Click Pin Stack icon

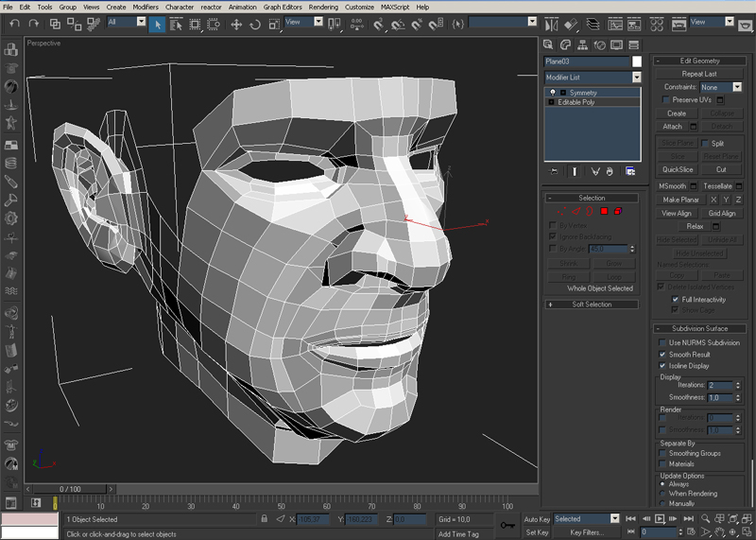[x=554, y=171]
